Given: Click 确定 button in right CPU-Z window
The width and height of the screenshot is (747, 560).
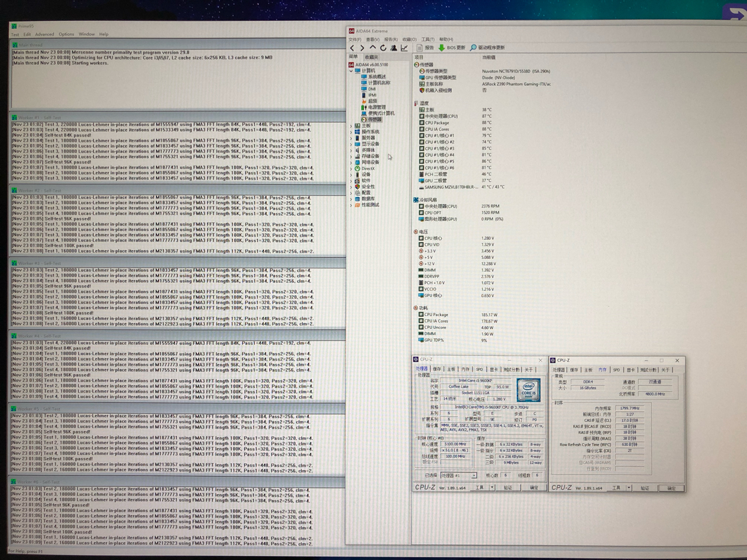Looking at the screenshot, I should [671, 488].
